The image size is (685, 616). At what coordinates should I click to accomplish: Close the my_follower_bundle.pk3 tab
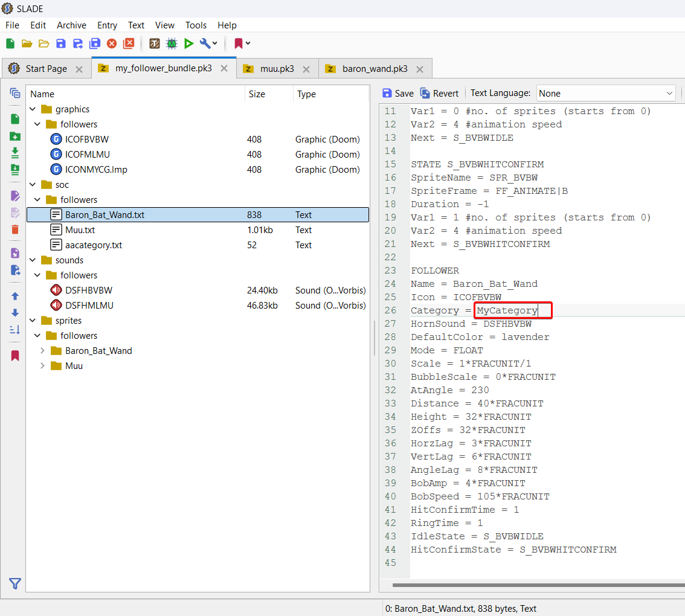click(224, 68)
